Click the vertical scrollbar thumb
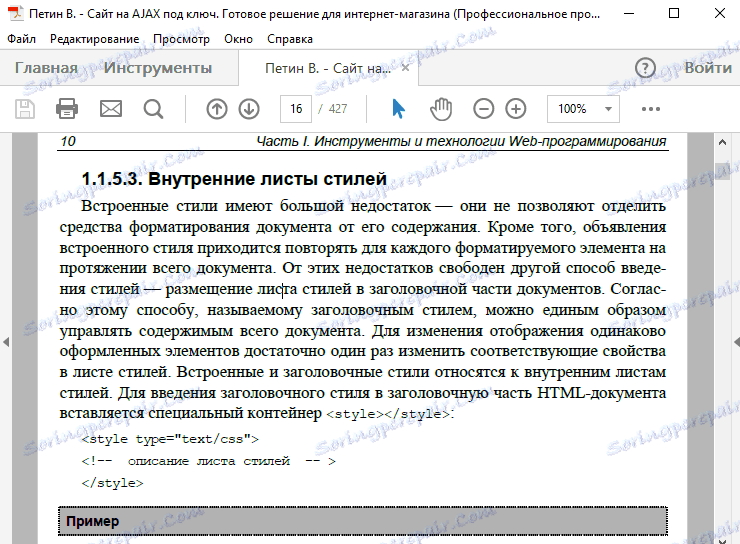This screenshot has width=740, height=544. point(722,173)
